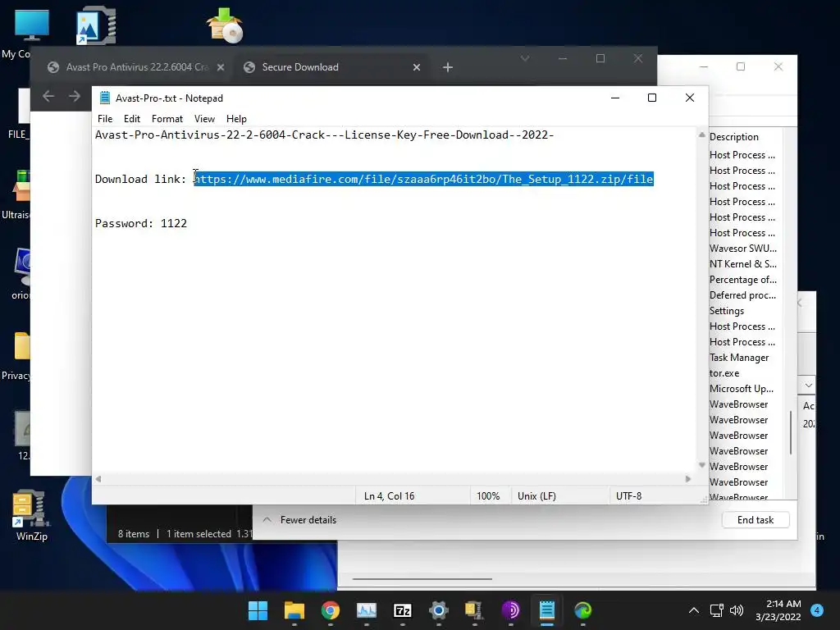Screen dimensions: 840x630
Task: Click Notepad vertical scrollbar up arrow
Action: click(x=702, y=135)
